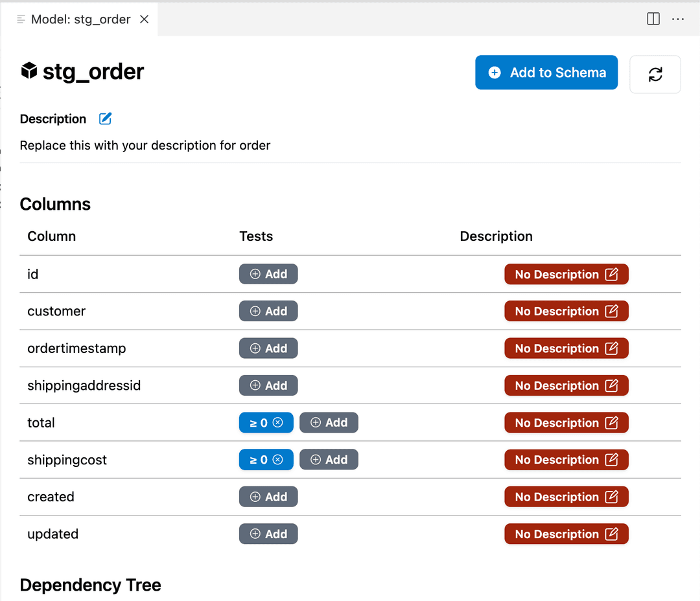
Task: Click the stg_order model cube icon
Action: click(29, 71)
